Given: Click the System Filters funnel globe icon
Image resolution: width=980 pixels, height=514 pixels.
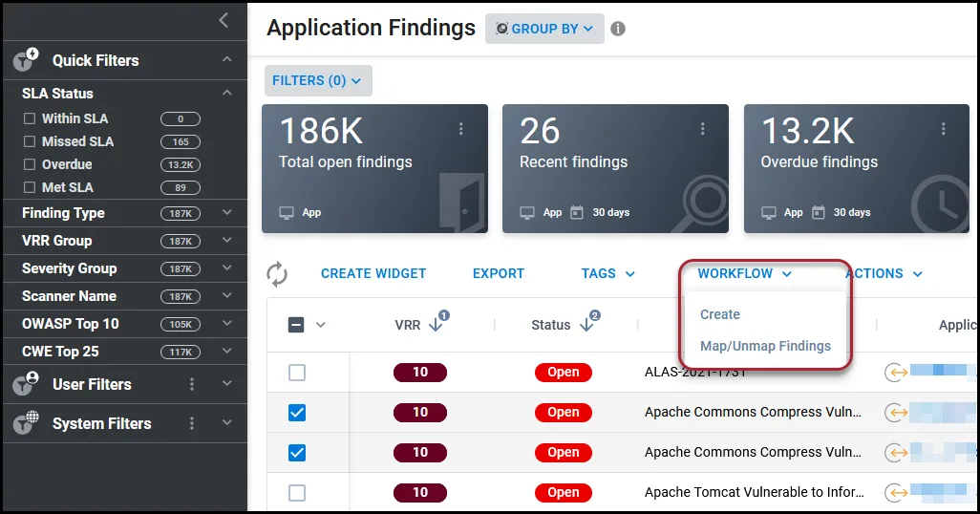Looking at the screenshot, I should [x=26, y=422].
